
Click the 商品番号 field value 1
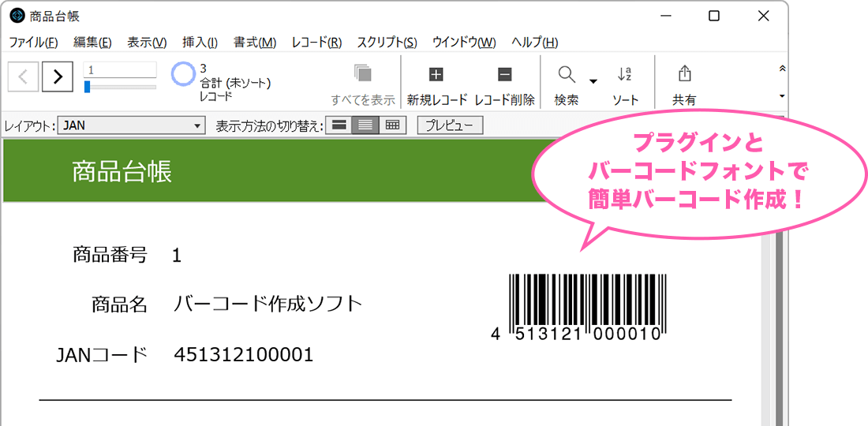tap(177, 256)
